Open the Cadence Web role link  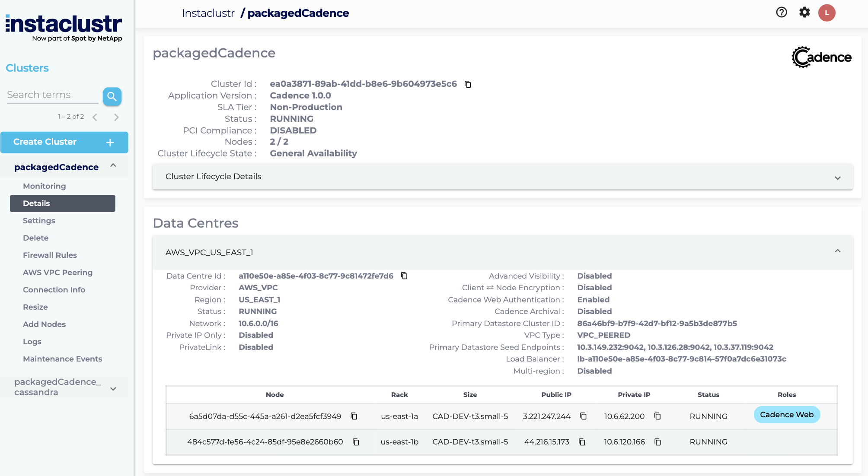tap(786, 415)
